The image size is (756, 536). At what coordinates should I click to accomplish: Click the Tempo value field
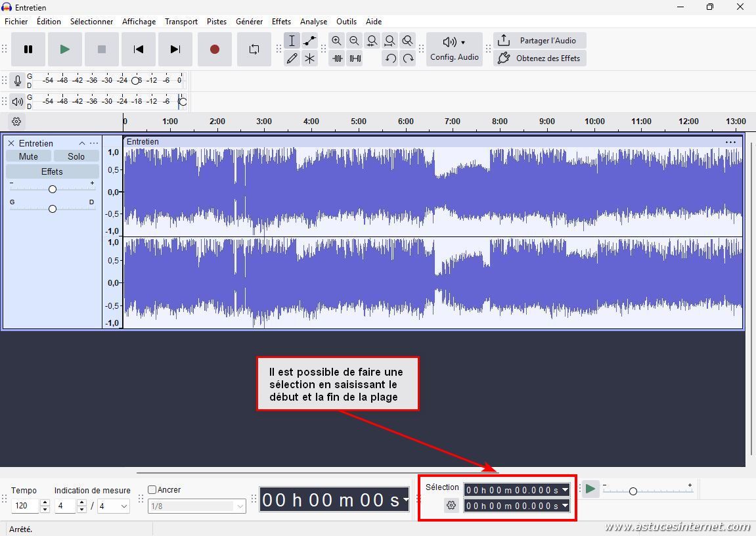pyautogui.click(x=26, y=506)
